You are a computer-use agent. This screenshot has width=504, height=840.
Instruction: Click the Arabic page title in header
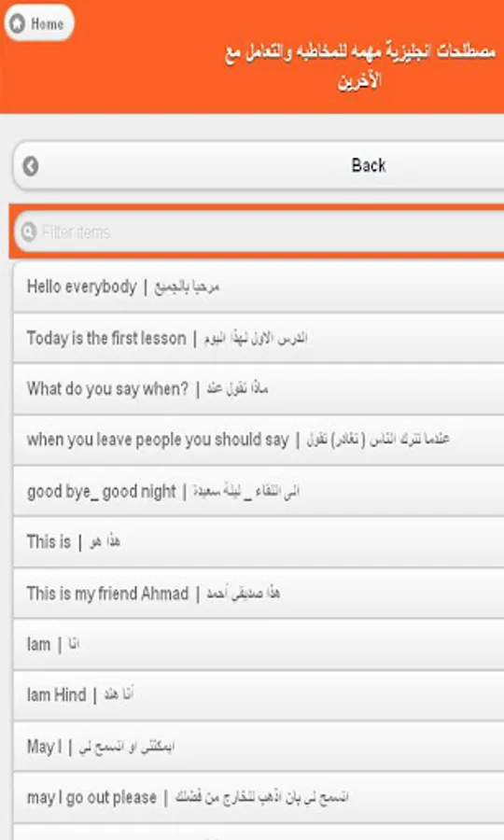360,66
